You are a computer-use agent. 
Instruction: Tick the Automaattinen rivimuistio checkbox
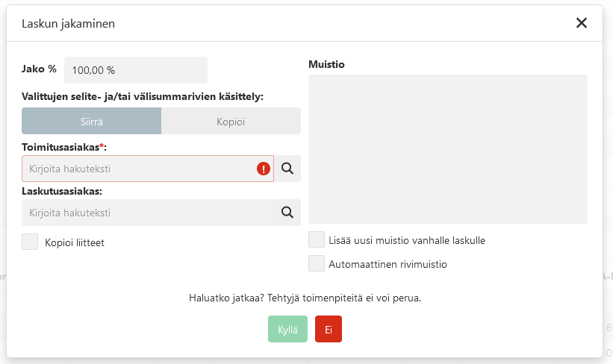317,263
